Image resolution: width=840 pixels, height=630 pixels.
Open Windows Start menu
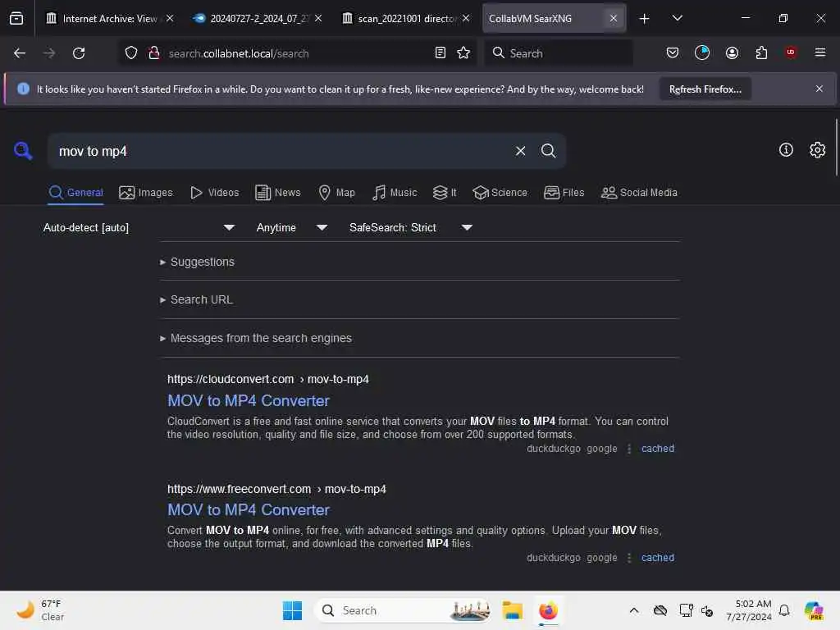coord(293,610)
